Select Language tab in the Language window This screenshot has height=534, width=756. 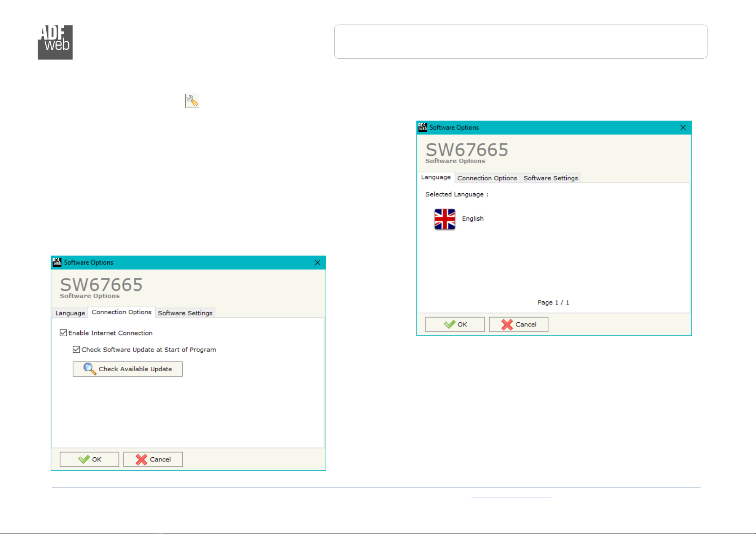pos(436,177)
